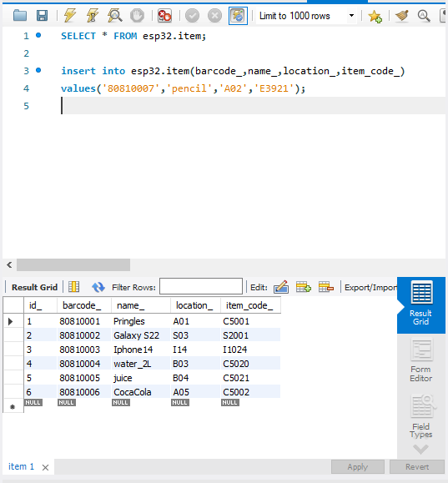Place cursor on SELECT statement line 1
The image size is (448, 483).
[x=133, y=36]
